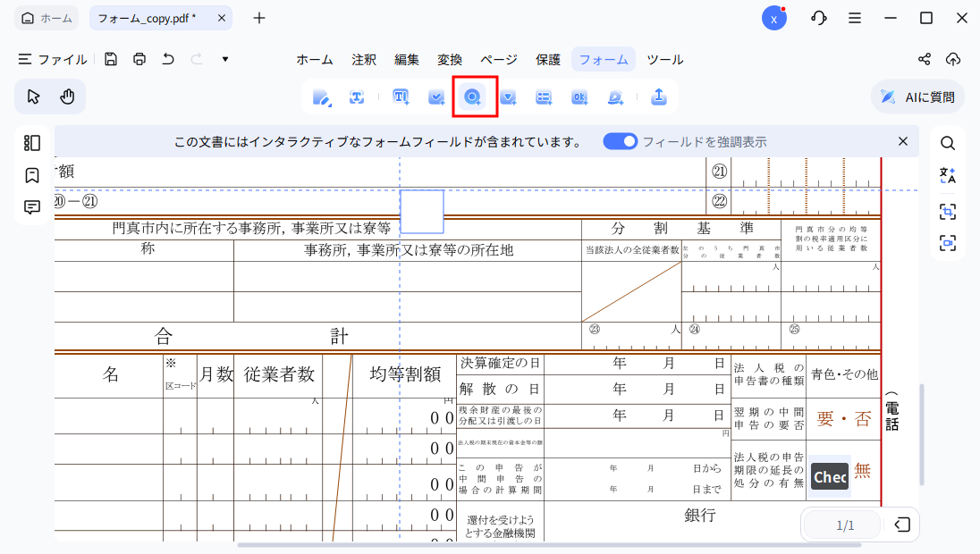Check the Chec checkbox field in the form
This screenshot has height=554, width=980.
pyautogui.click(x=829, y=476)
